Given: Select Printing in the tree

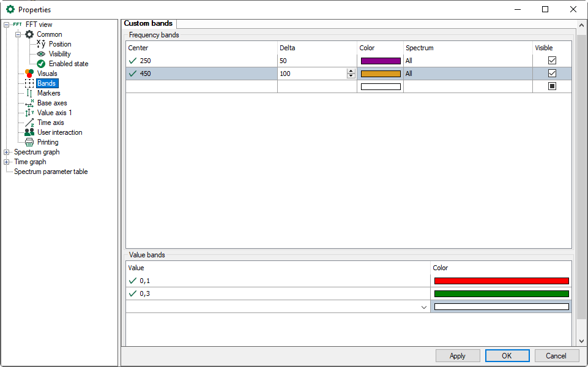Looking at the screenshot, I should (48, 142).
